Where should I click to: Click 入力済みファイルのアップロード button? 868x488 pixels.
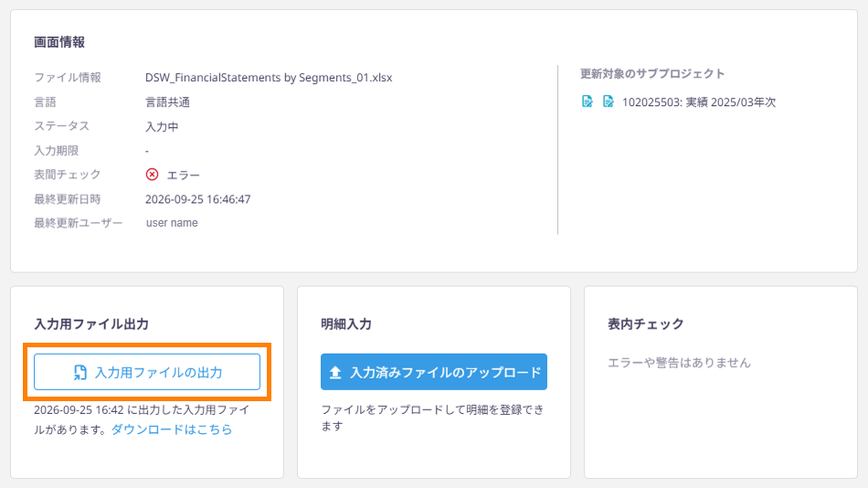pos(434,372)
